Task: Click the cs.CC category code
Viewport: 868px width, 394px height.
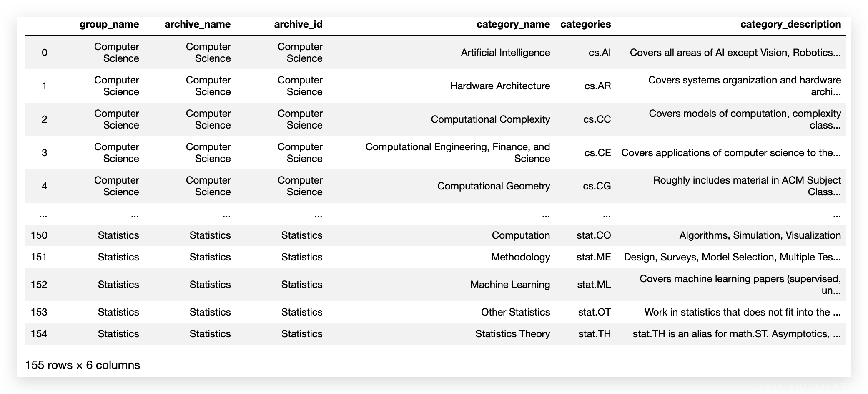Action: coord(597,119)
